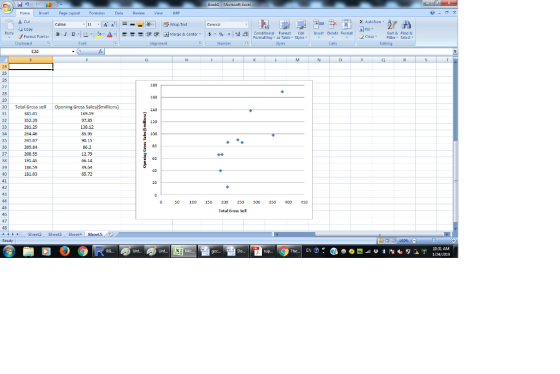560x374 pixels.
Task: Open the RStudio taskbar button
Action: click(x=105, y=251)
